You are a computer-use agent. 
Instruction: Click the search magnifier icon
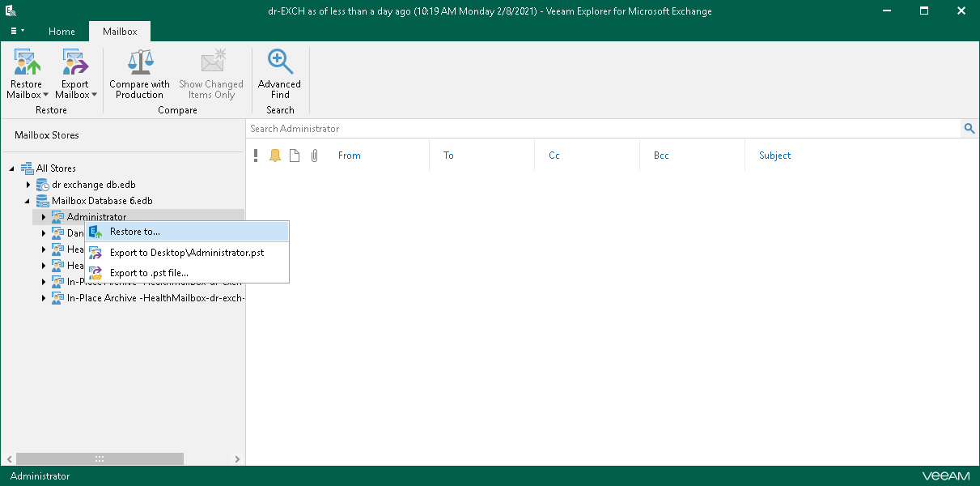coord(969,128)
